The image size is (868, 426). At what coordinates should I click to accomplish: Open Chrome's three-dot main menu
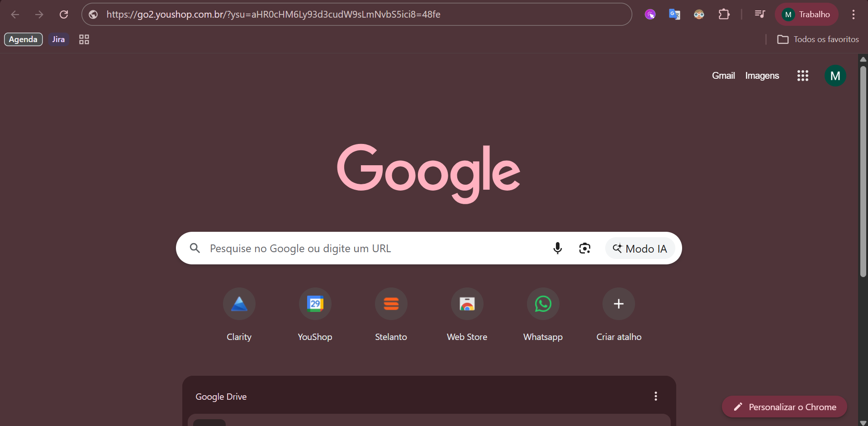tap(854, 14)
